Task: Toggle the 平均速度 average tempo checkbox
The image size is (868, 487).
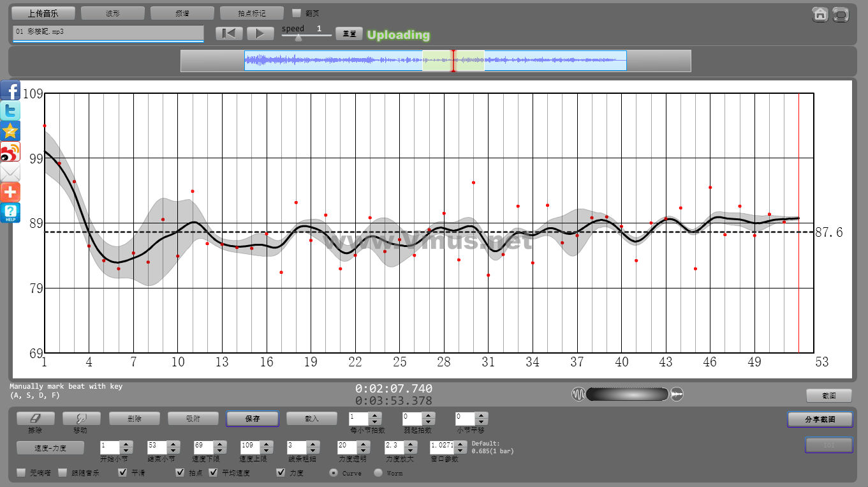Action: point(213,473)
